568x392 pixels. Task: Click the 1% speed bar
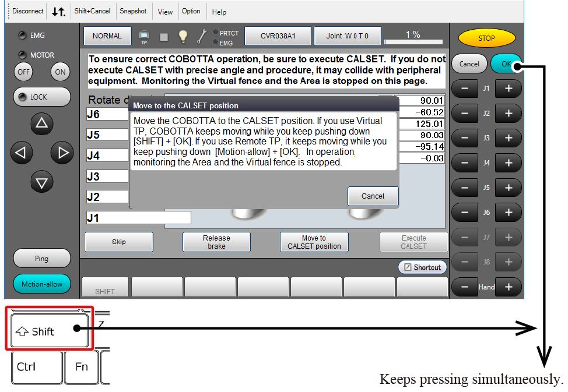click(413, 36)
